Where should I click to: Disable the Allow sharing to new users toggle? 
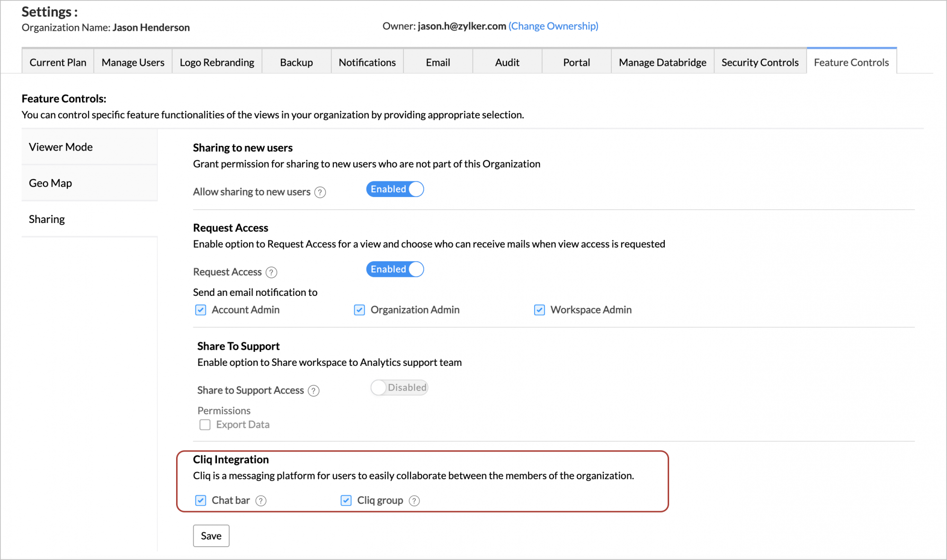395,189
